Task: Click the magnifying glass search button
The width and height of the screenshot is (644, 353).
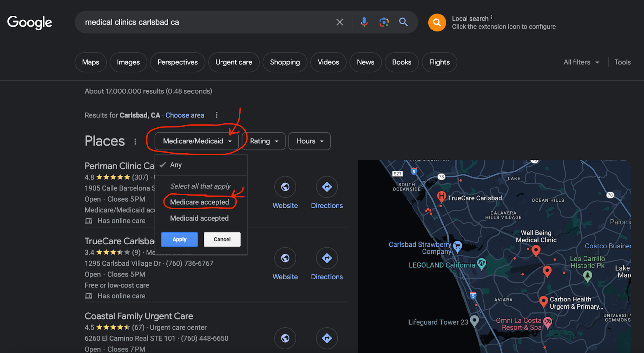Action: (403, 22)
